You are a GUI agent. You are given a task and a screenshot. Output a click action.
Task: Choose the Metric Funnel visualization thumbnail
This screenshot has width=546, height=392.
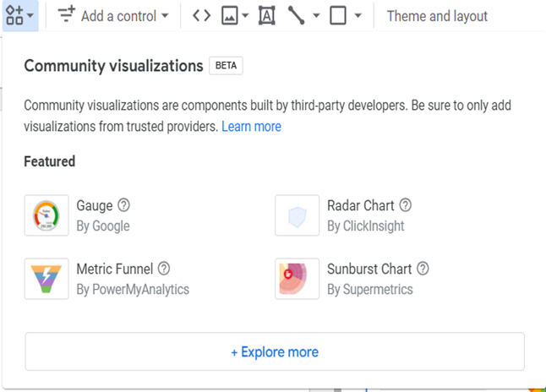[47, 279]
